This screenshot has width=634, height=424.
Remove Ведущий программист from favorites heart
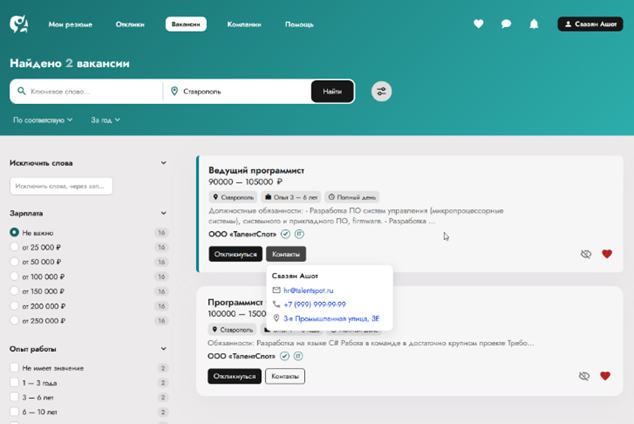pos(606,254)
